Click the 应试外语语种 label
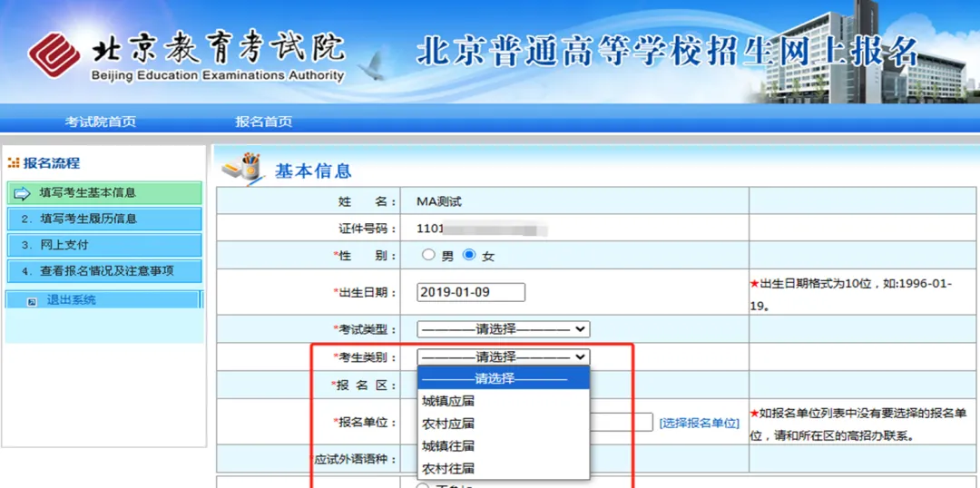Image resolution: width=980 pixels, height=488 pixels. point(353,459)
